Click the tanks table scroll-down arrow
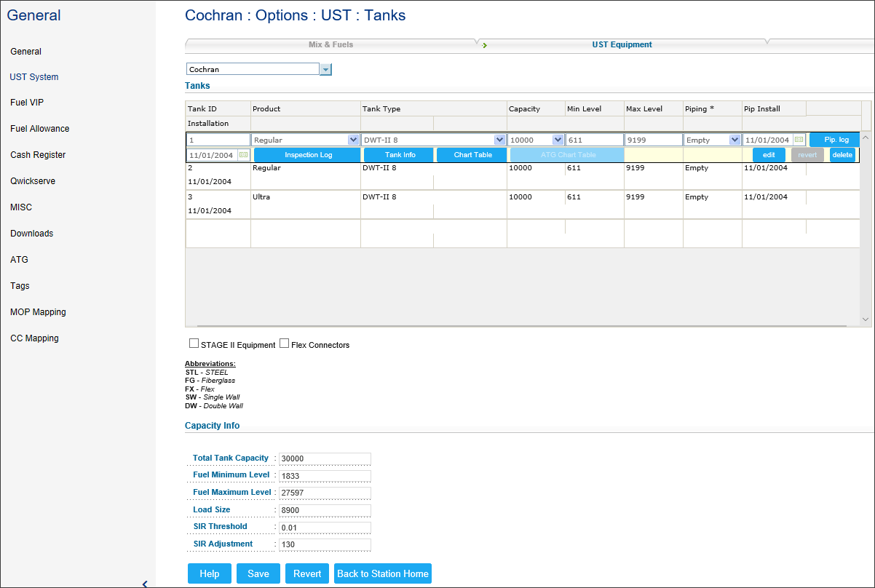 click(866, 319)
